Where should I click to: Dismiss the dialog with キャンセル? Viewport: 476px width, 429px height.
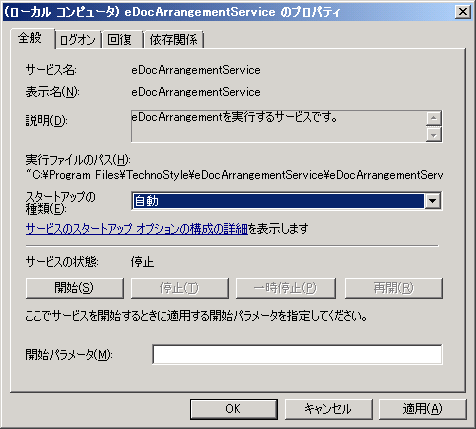[x=328, y=409]
